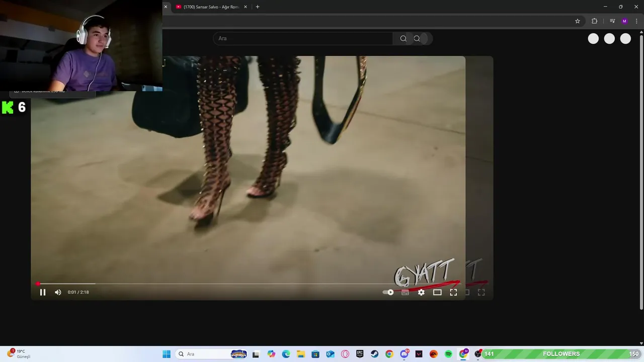Launch Copilot from the taskbar

tap(271, 354)
